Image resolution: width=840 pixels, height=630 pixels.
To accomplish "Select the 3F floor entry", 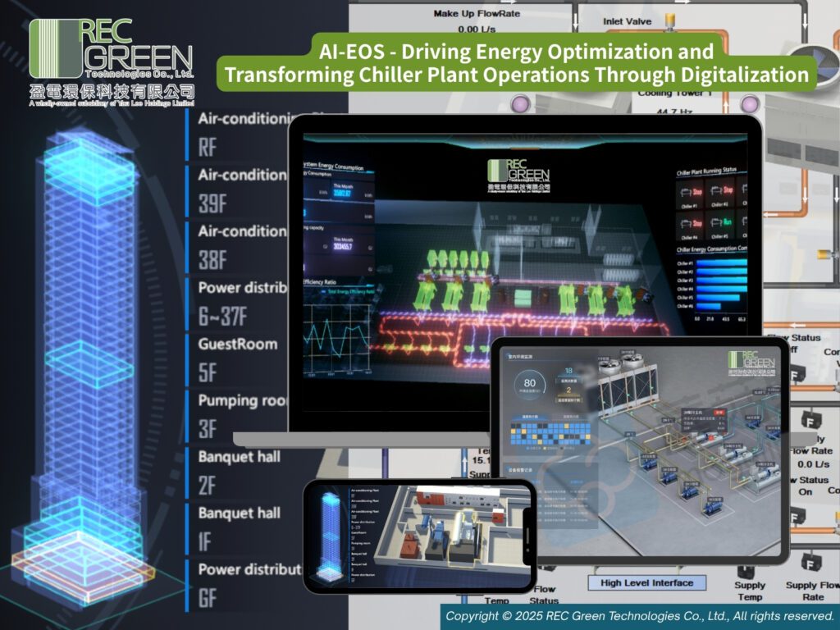I will click(208, 429).
